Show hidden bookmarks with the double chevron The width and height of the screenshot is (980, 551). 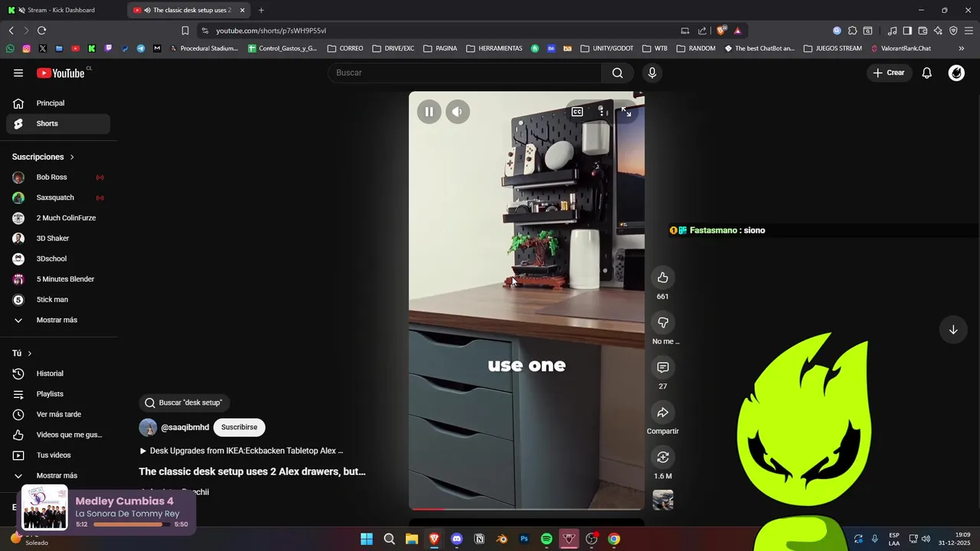tap(962, 48)
